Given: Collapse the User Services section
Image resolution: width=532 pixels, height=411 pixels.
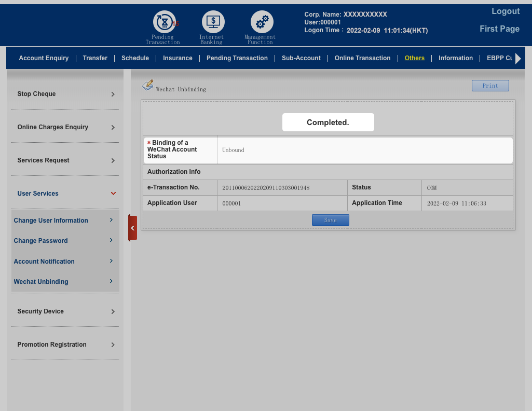Looking at the screenshot, I should 65,194.
